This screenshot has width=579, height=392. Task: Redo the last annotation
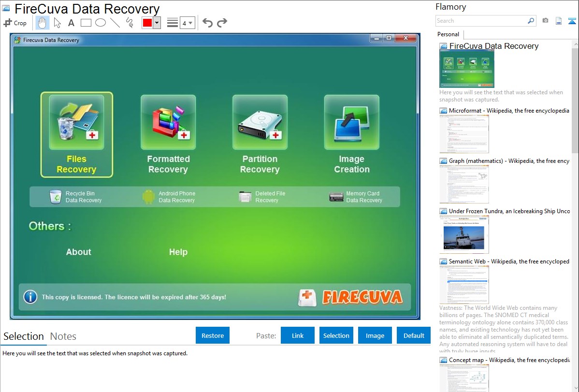[x=222, y=23]
